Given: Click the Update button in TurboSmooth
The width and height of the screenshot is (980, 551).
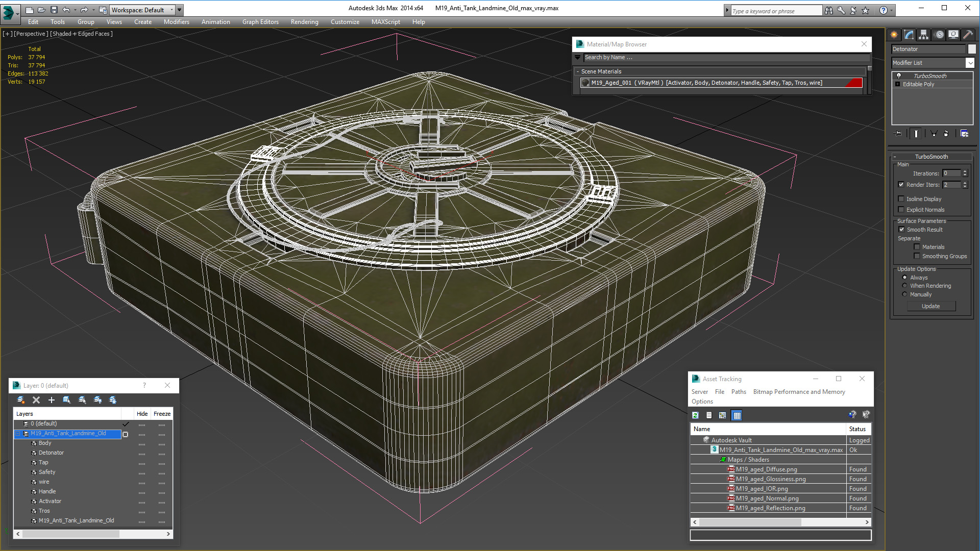Looking at the screenshot, I should tap(931, 306).
